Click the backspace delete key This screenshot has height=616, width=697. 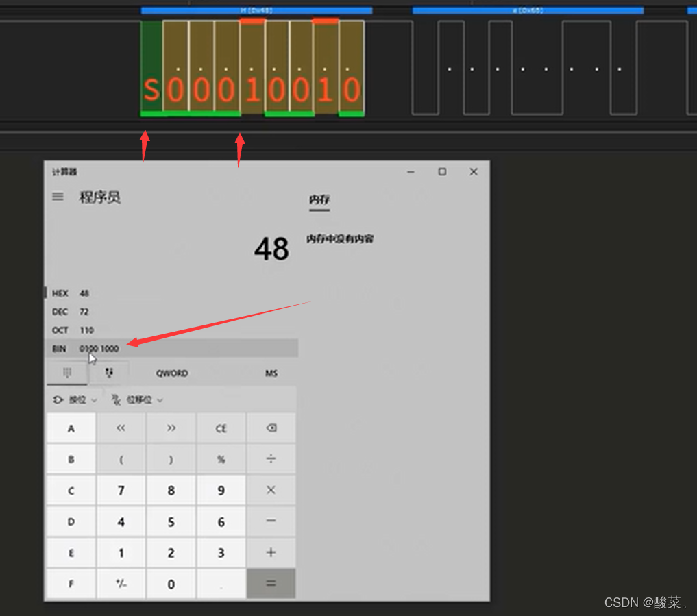pos(271,428)
